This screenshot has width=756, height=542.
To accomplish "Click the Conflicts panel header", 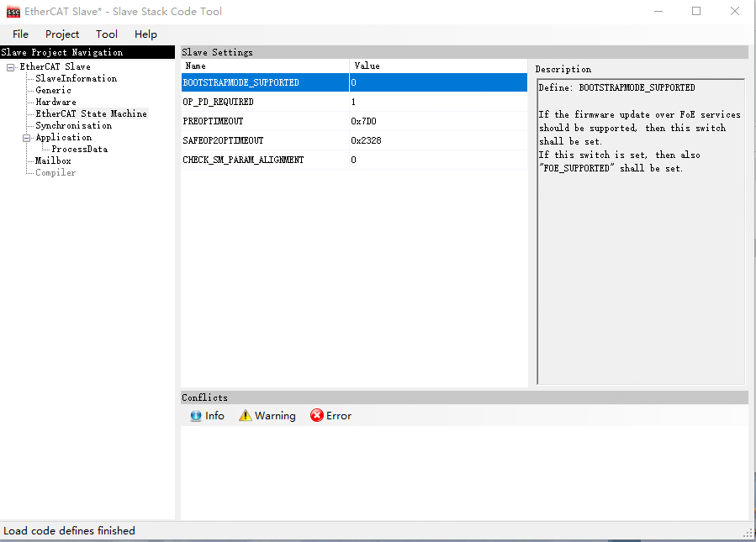I will [464, 397].
